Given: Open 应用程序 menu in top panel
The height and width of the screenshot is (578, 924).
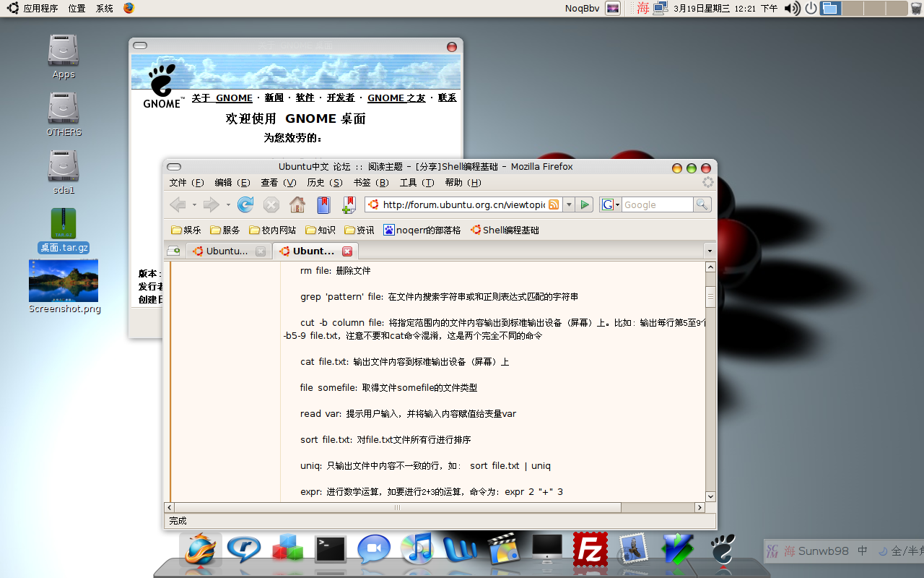Looking at the screenshot, I should click(x=34, y=9).
